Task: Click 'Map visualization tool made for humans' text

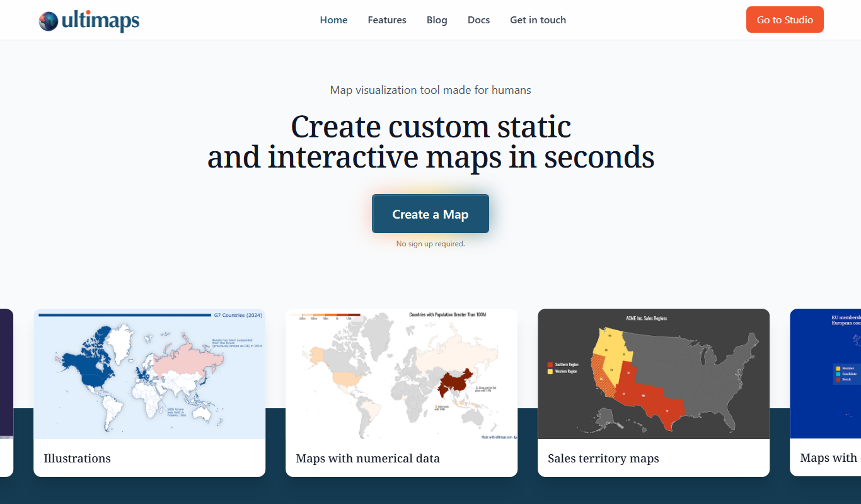Action: click(x=430, y=90)
